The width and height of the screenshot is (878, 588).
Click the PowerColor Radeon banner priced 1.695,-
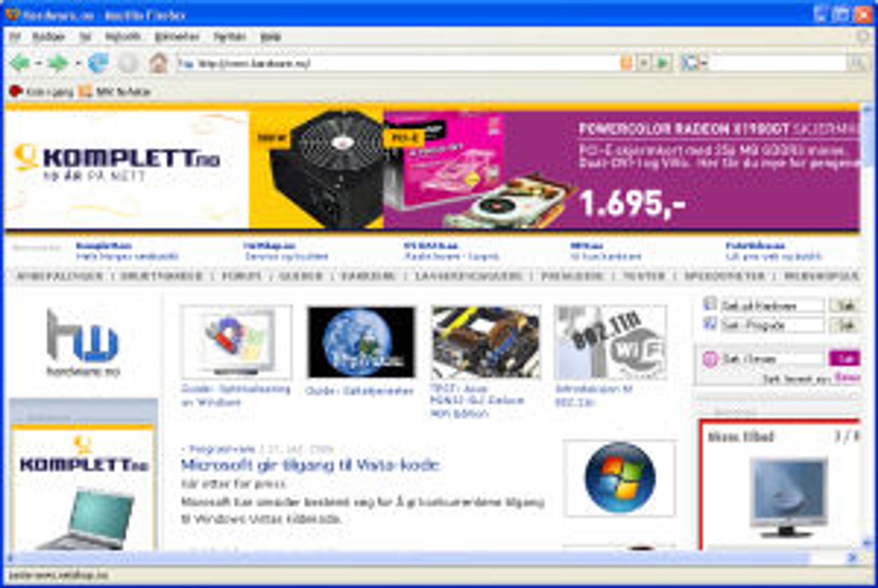(x=622, y=170)
